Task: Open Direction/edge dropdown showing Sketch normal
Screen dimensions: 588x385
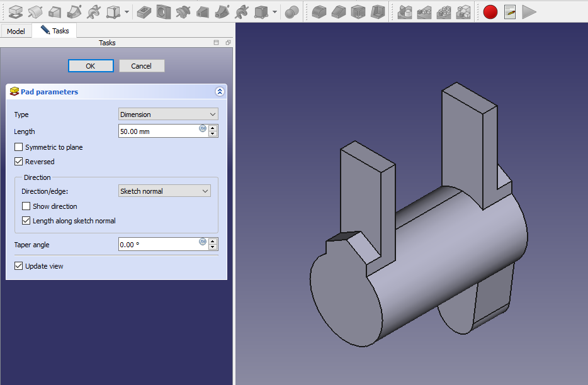Action: [x=164, y=191]
